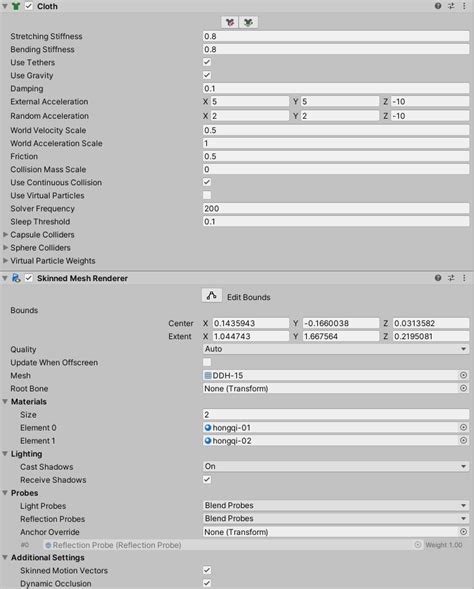Collapse the Probes section

[5, 493]
